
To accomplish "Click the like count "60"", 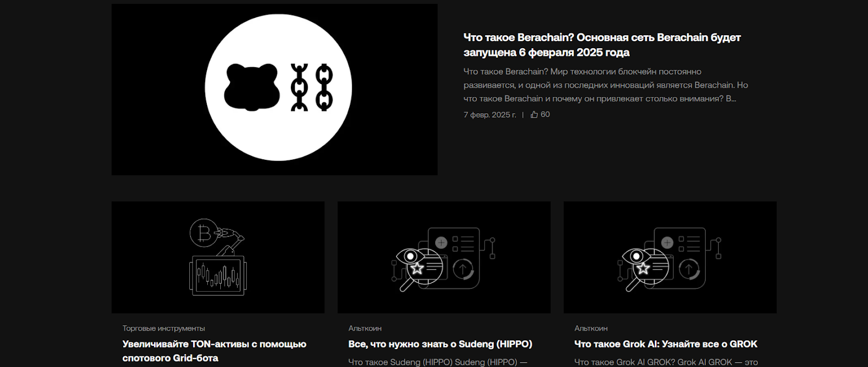I will (x=545, y=114).
